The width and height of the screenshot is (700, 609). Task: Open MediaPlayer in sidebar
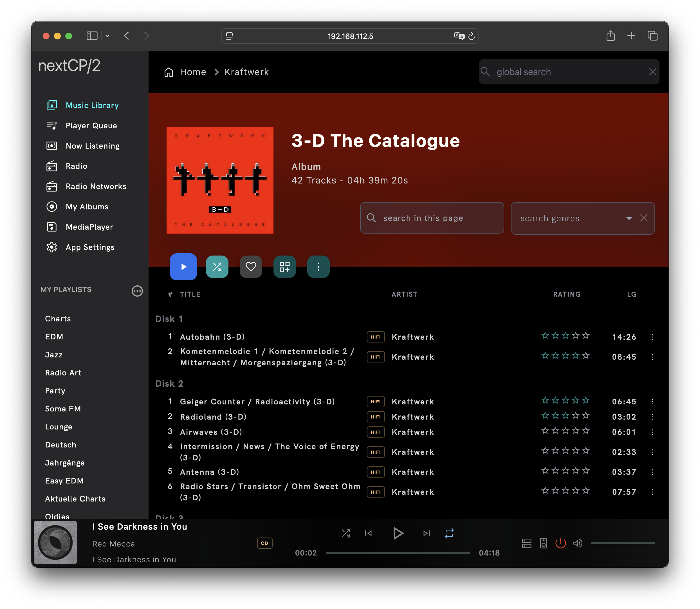pos(80,227)
